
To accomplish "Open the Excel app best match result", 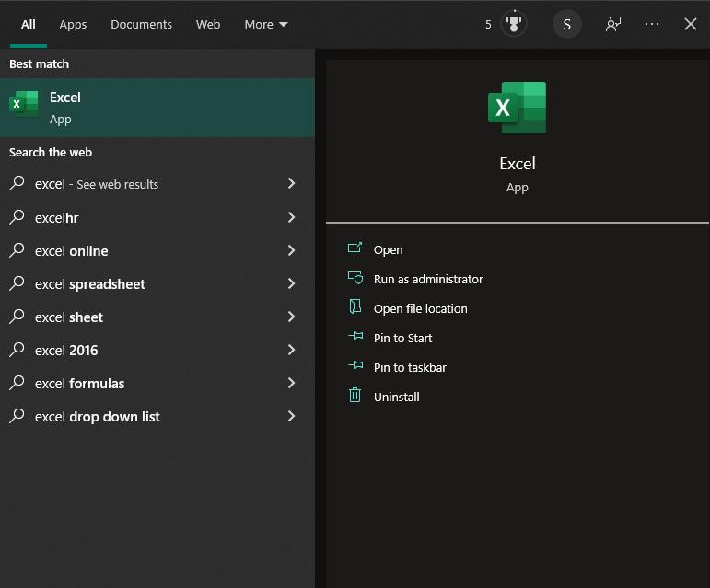I will (157, 108).
